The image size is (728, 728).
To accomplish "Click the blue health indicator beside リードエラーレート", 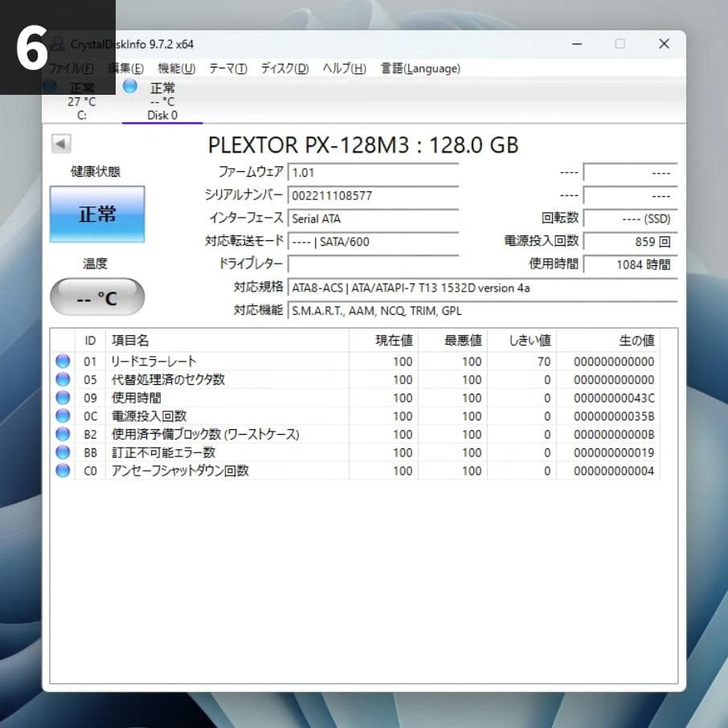I will tap(62, 361).
